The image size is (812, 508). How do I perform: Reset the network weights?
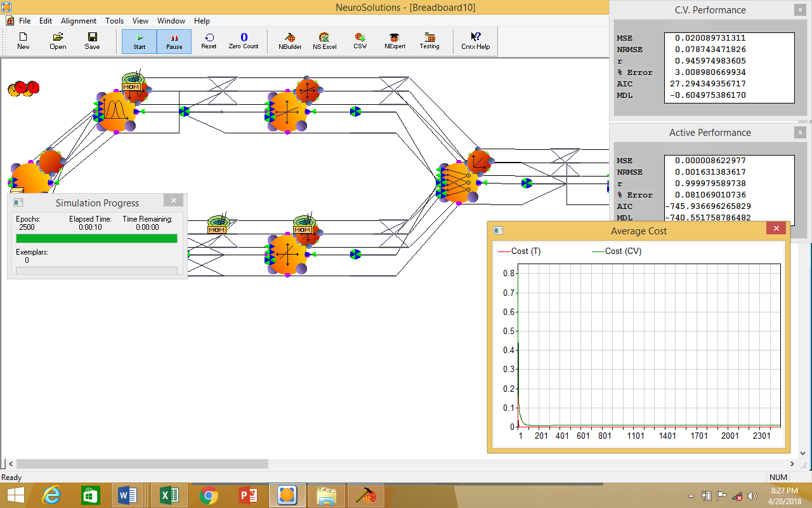tap(209, 41)
